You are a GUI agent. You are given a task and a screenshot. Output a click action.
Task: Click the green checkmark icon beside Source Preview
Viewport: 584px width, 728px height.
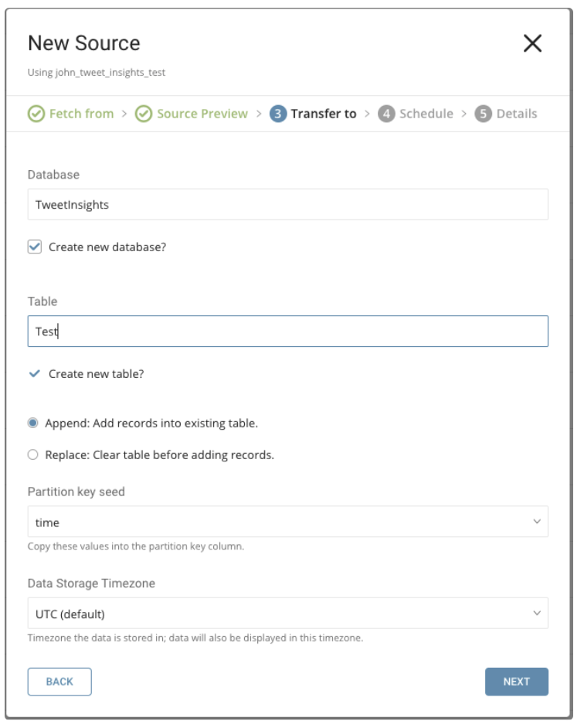click(144, 114)
